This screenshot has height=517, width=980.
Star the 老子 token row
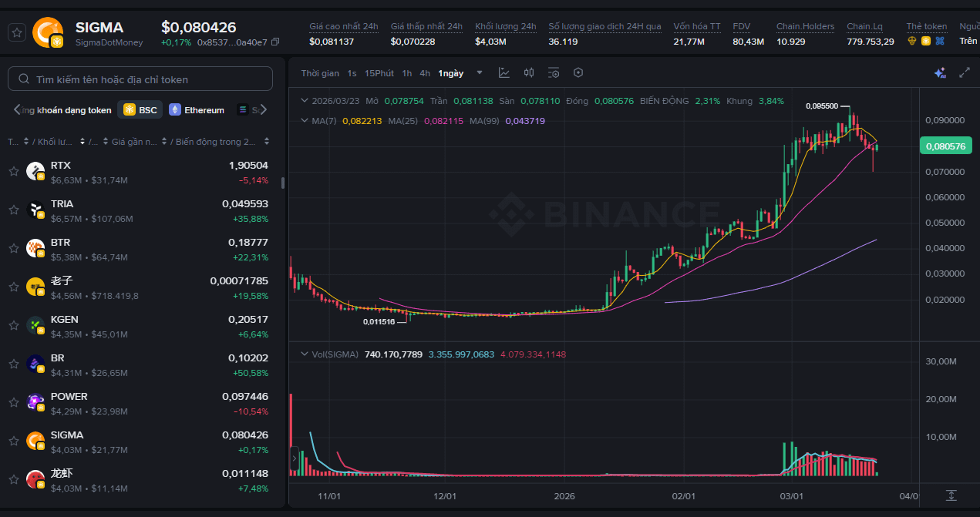coord(13,287)
